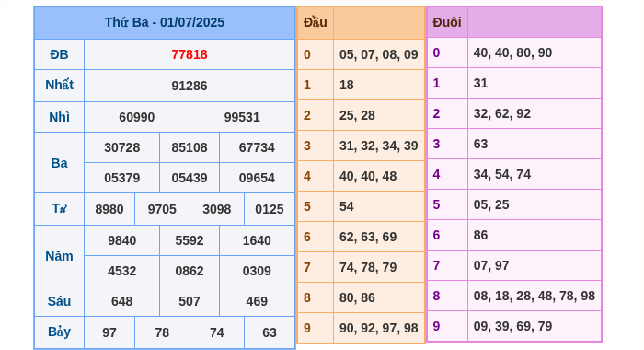Screen dimensions: 644x350
Task: Select fourth prize number 3098
Action: pyautogui.click(x=217, y=209)
